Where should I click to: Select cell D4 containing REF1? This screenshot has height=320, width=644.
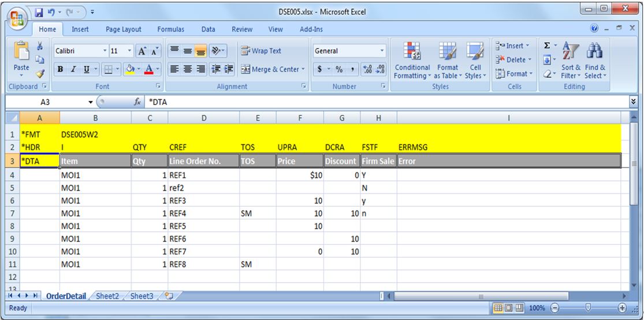[x=203, y=175]
